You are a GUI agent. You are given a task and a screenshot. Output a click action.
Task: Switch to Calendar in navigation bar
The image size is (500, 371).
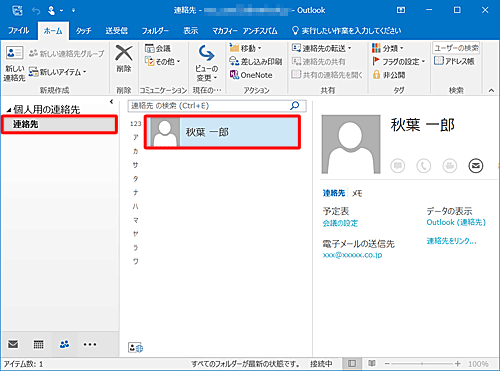[39, 344]
